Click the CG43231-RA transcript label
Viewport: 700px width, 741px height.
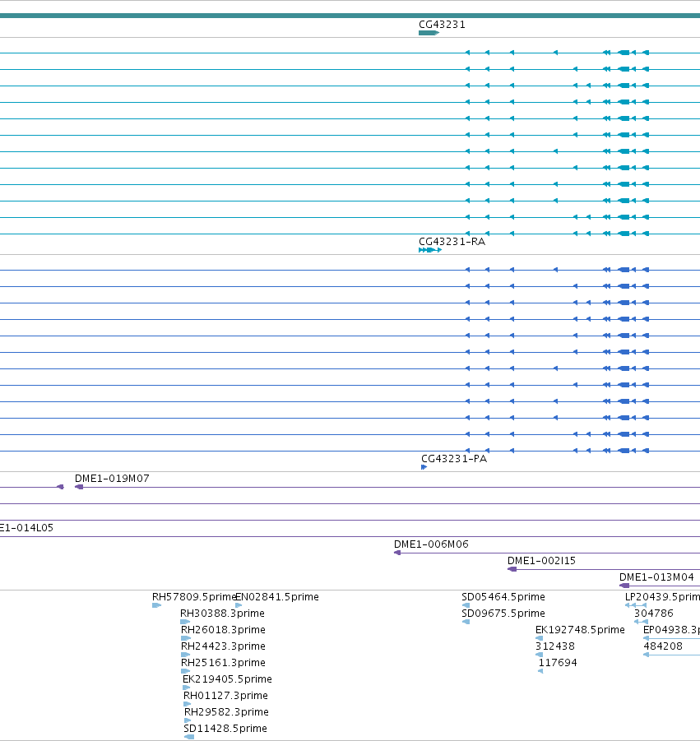[452, 242]
